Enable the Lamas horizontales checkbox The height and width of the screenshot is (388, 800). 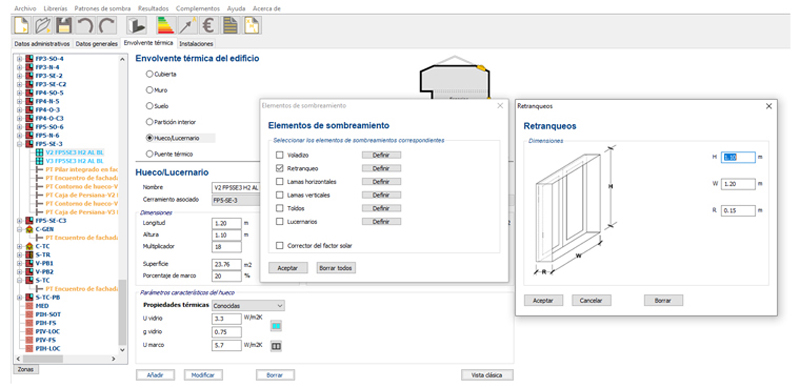point(279,181)
